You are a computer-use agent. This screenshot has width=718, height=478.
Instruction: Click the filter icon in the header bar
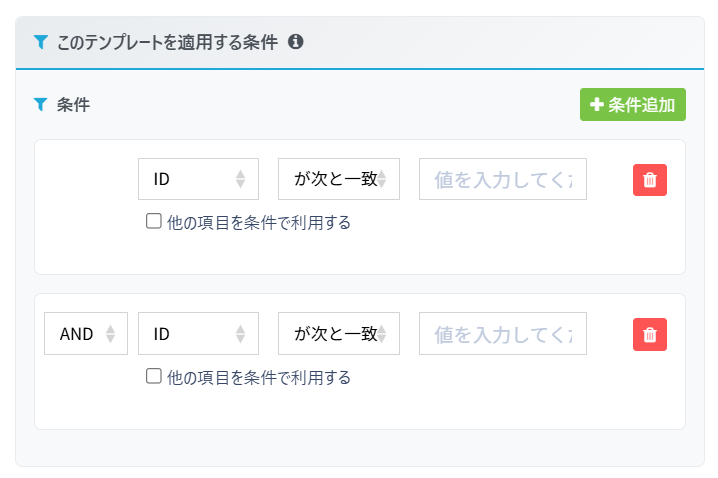coord(40,42)
